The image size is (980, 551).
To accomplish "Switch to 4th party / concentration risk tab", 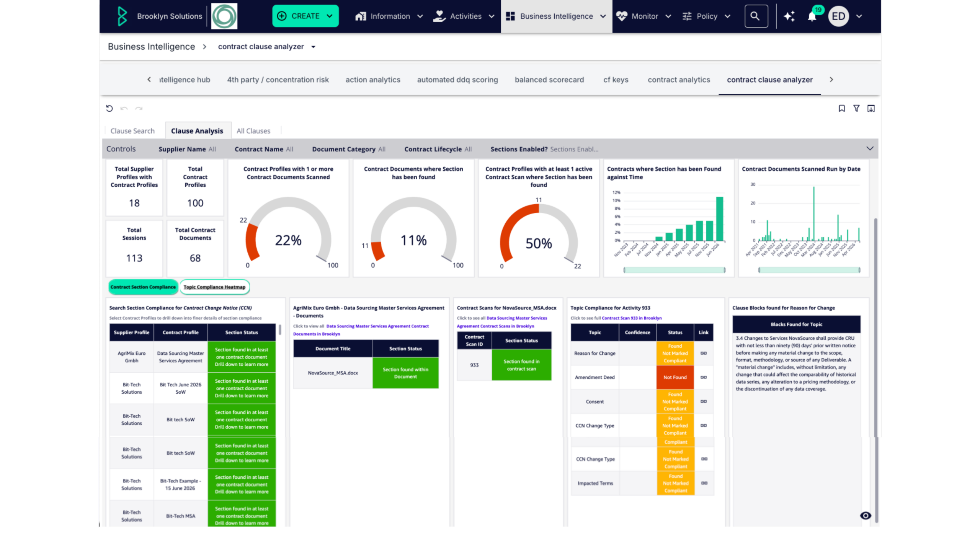I will point(278,80).
